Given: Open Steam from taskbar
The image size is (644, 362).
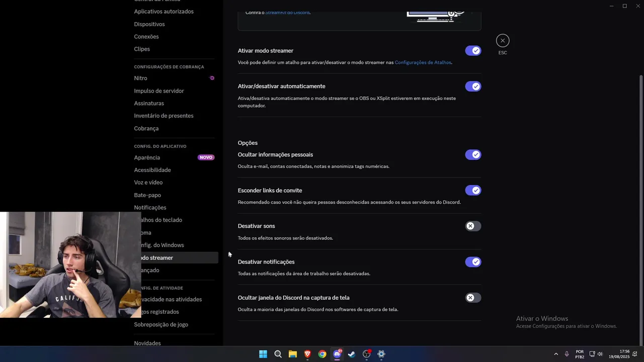Looking at the screenshot, I should coord(352,354).
